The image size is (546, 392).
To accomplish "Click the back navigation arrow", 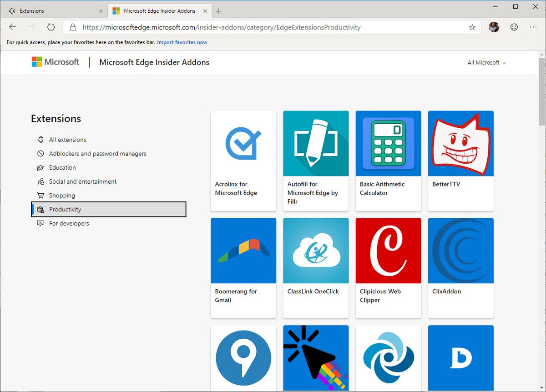I will click(13, 27).
